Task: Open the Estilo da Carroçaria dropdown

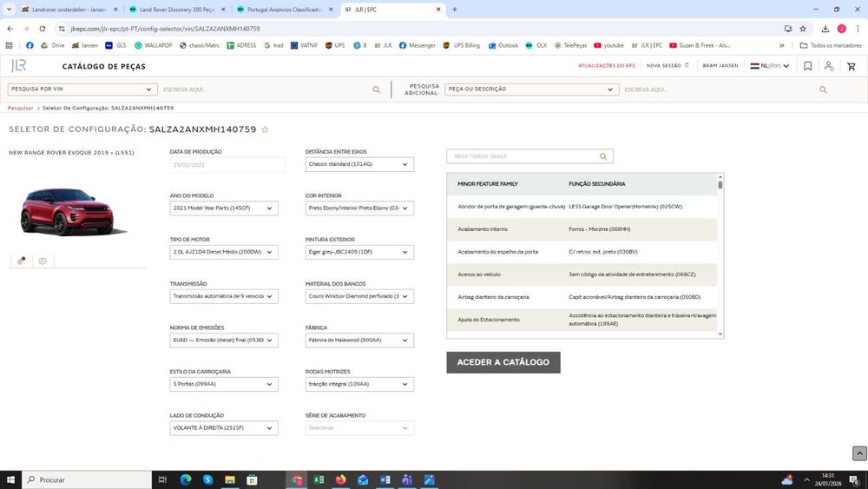Action: coord(224,384)
